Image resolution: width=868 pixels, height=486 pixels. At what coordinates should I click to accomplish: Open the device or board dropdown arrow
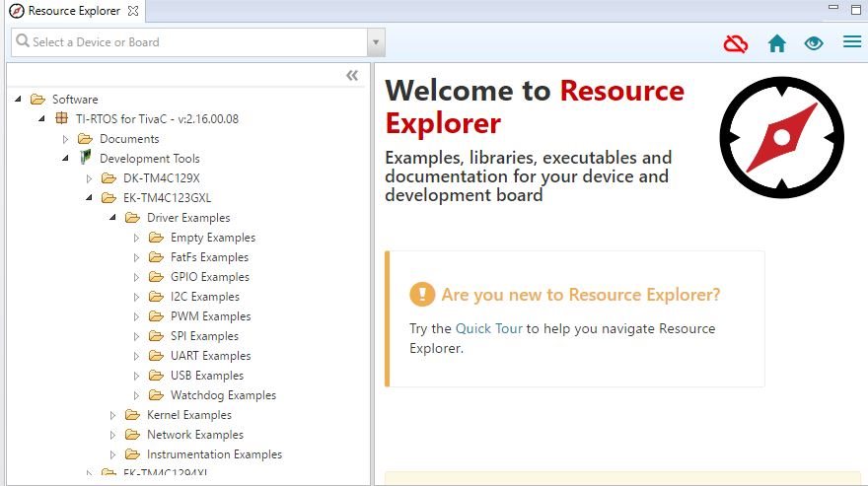tap(376, 42)
